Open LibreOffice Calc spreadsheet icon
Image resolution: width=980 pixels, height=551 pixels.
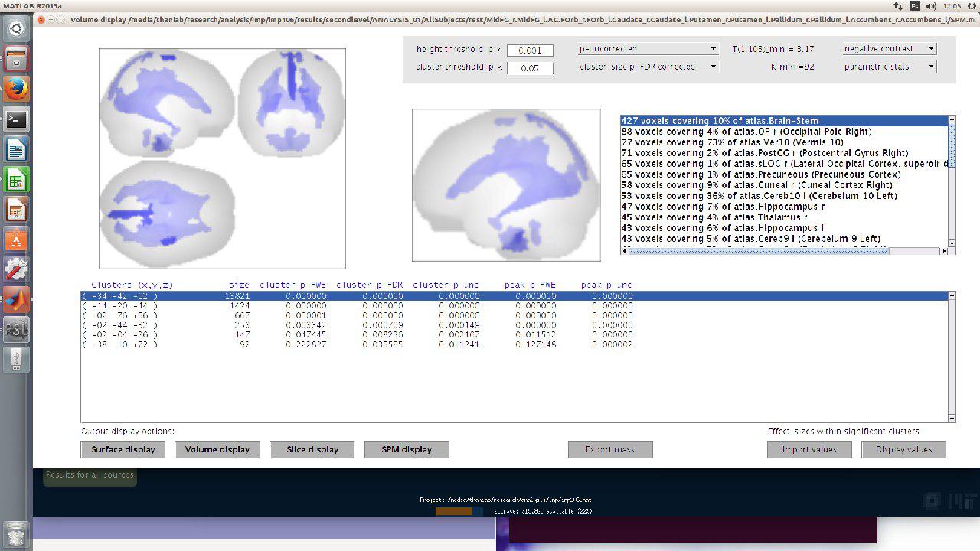pos(16,179)
